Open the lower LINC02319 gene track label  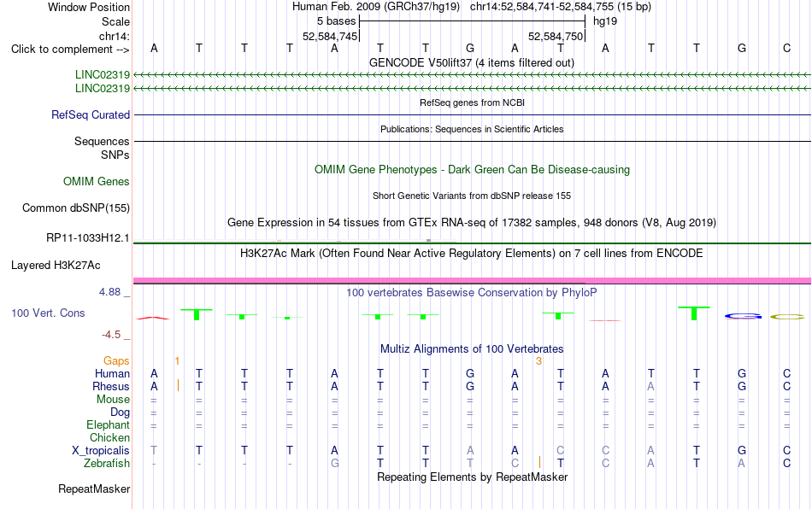(103, 89)
